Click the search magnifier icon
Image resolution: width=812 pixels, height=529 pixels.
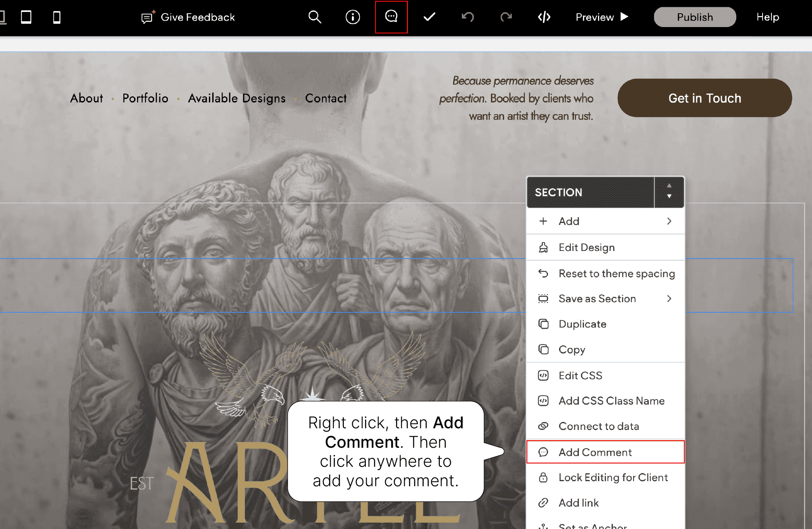point(315,17)
